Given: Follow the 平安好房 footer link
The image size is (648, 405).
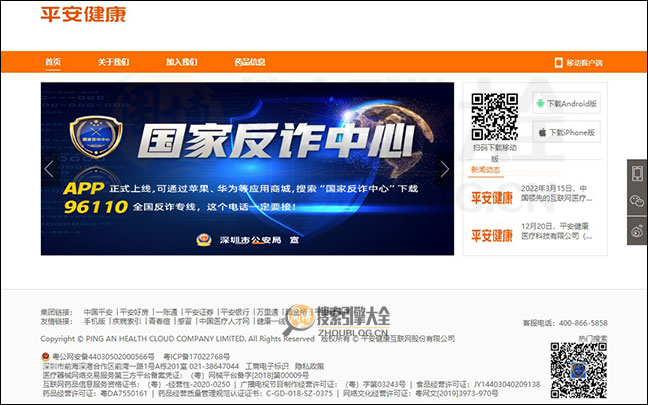Looking at the screenshot, I should click(x=134, y=312).
